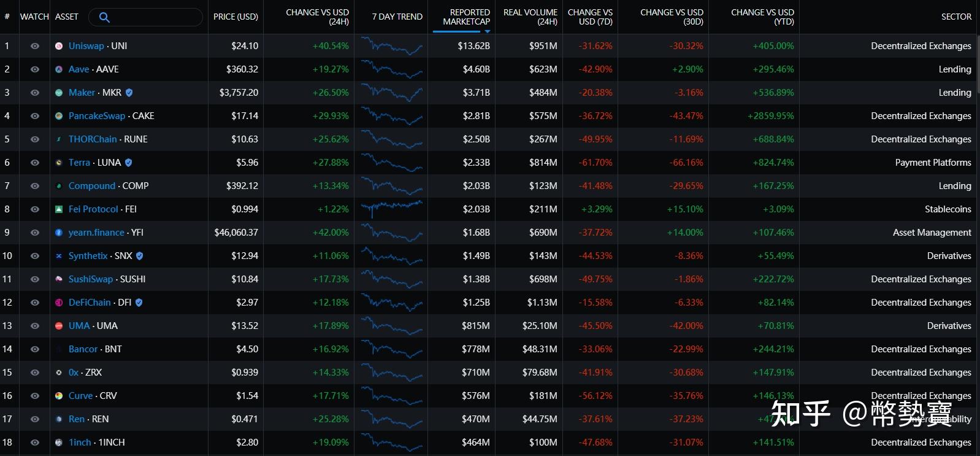Click the Fei Protocol logo icon

(x=59, y=209)
